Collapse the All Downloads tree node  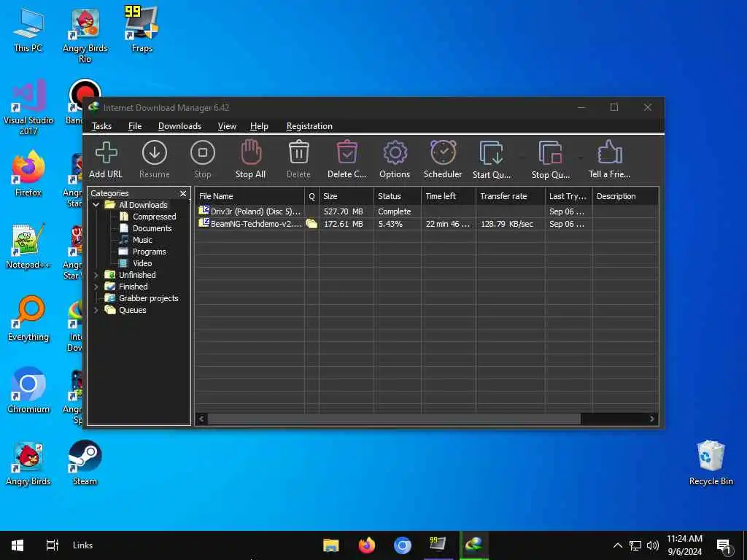(x=96, y=205)
